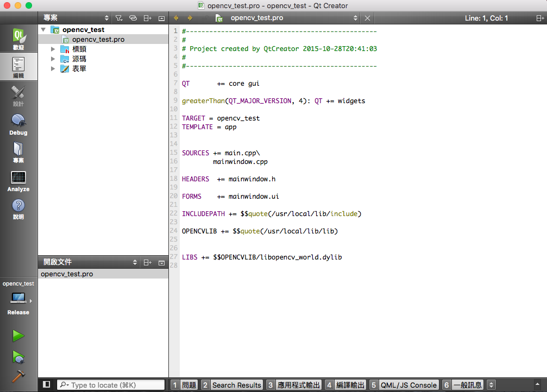Select the 標頭 headers folder label
The width and height of the screenshot is (547, 392).
click(79, 49)
